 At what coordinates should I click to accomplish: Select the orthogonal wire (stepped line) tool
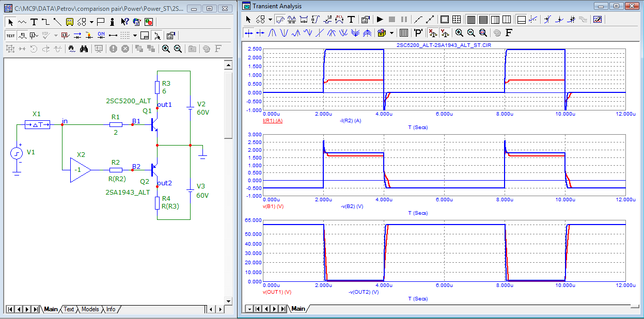click(46, 22)
